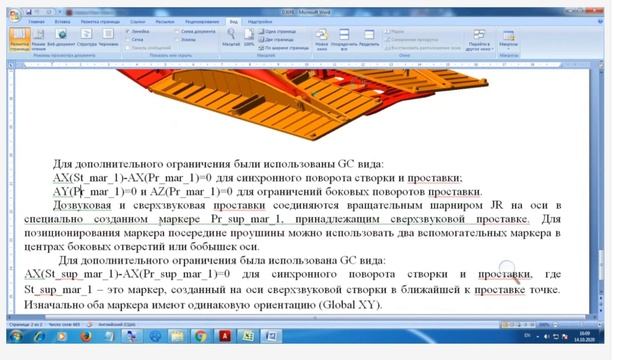Choose Одна страница zoom option
The image size is (640, 360).
point(277,31)
